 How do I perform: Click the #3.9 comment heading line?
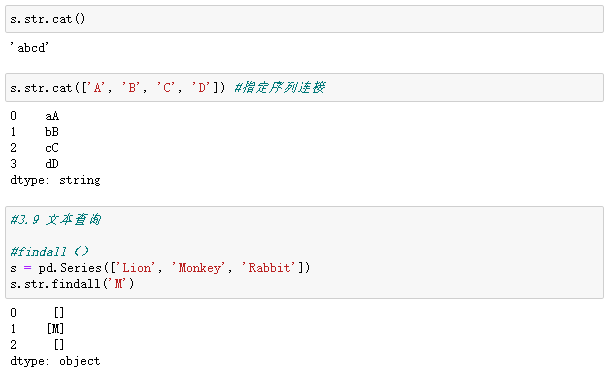56,220
